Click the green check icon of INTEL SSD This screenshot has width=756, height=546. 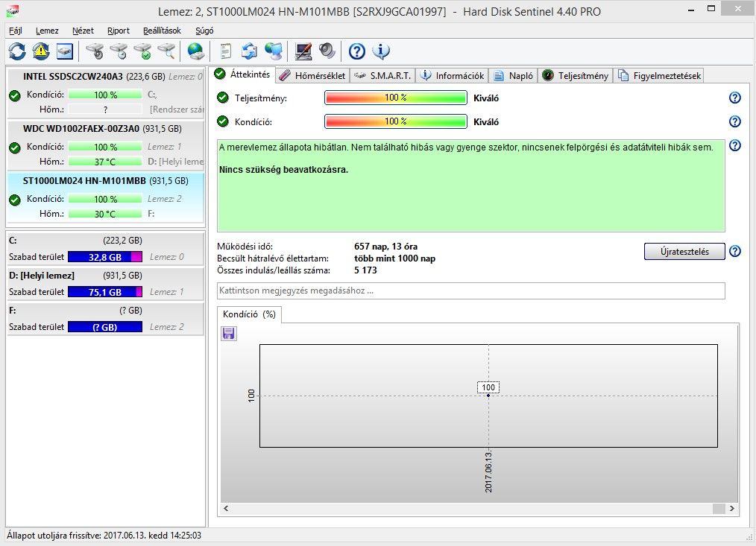(15, 95)
